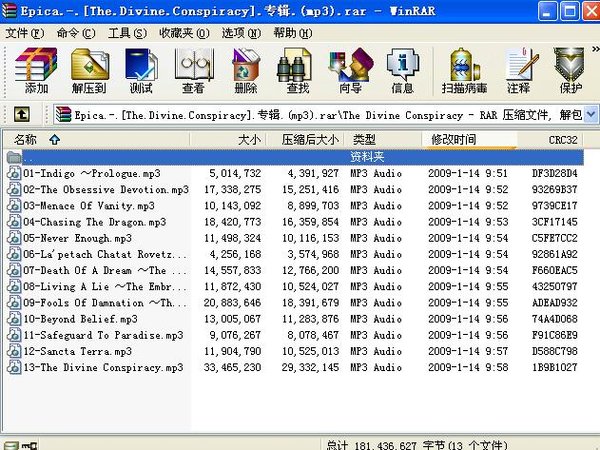Click the status bar total bytes text
This screenshot has width=600, height=450.
click(x=417, y=445)
